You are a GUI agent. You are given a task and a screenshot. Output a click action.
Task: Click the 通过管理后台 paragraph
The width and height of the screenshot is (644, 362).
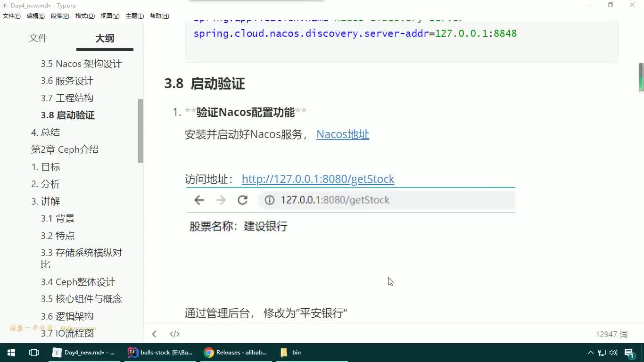266,313
